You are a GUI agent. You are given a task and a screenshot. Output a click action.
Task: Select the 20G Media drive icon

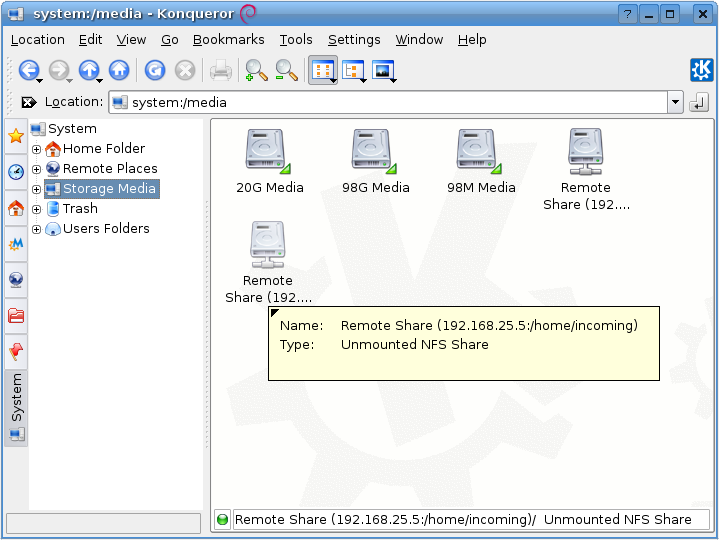point(268,151)
